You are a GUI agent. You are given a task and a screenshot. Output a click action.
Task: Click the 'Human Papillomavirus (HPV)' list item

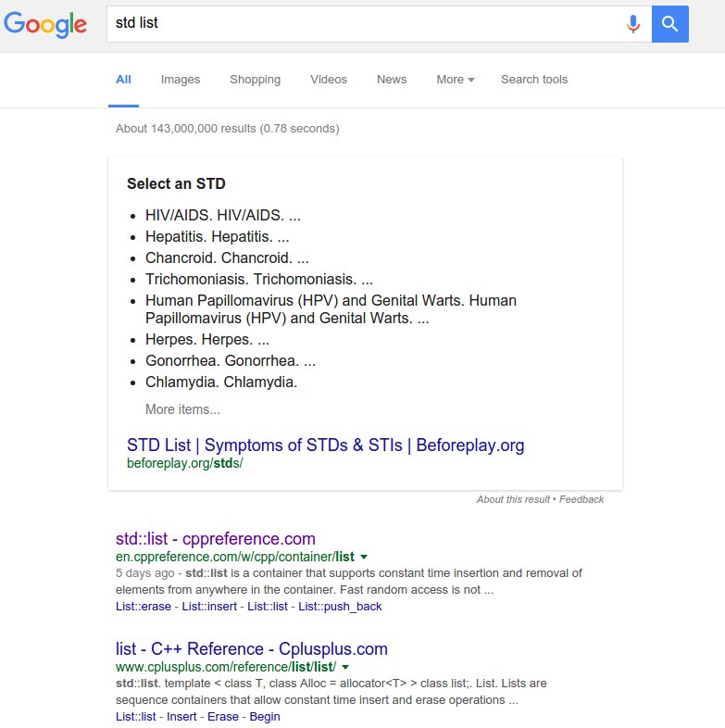pyautogui.click(x=331, y=309)
